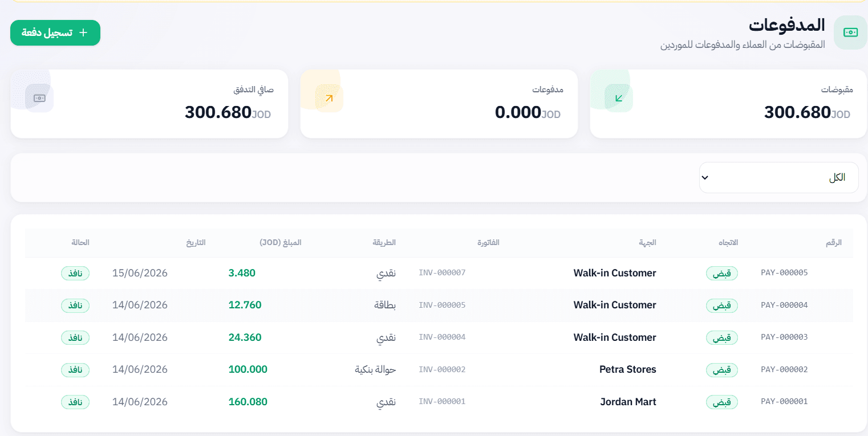This screenshot has width=868, height=436.
Task: Select payment number PAY-000002
Action: [x=784, y=369]
